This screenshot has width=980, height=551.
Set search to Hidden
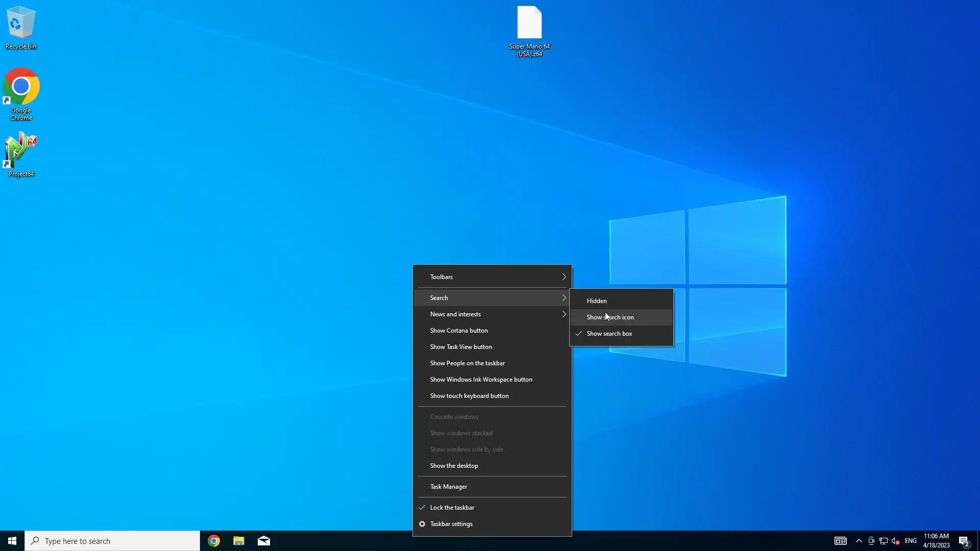[x=597, y=301]
